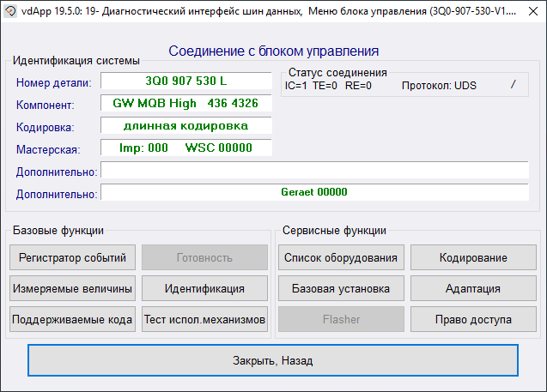Click the Geraet 00000 additional field

coord(314,193)
